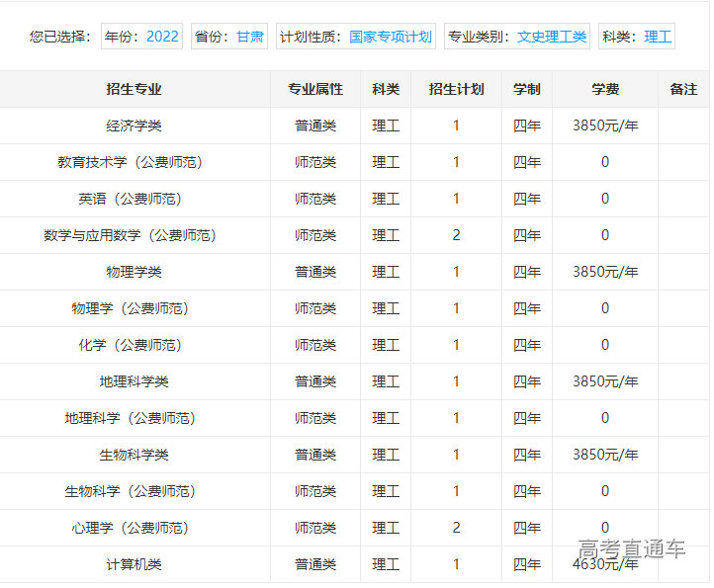The width and height of the screenshot is (714, 588).
Task: Select the 省份: 甘肃 filter tag
Action: click(x=229, y=37)
